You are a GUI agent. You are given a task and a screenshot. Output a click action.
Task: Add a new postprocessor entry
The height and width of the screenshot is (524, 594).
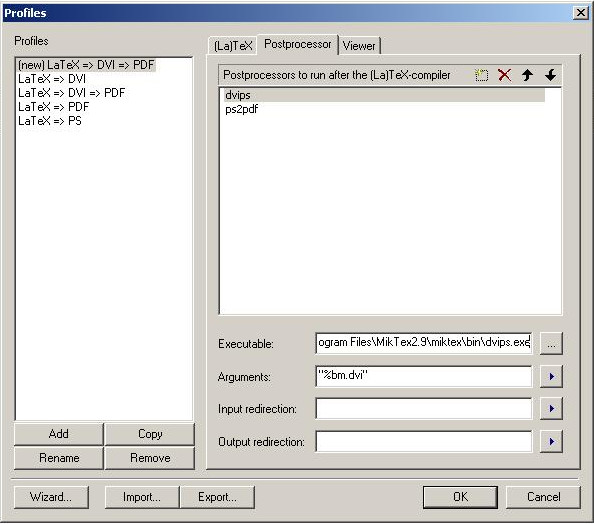coord(481,75)
